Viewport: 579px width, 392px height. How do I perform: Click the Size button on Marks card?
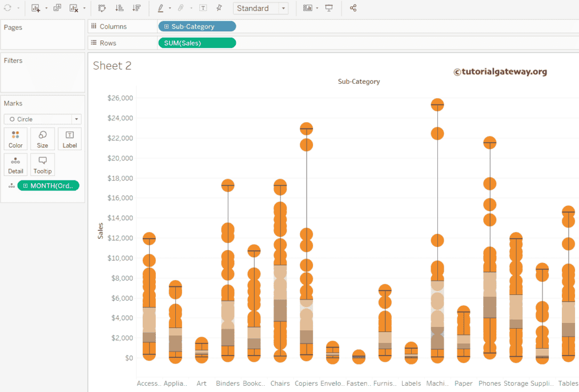(43, 139)
